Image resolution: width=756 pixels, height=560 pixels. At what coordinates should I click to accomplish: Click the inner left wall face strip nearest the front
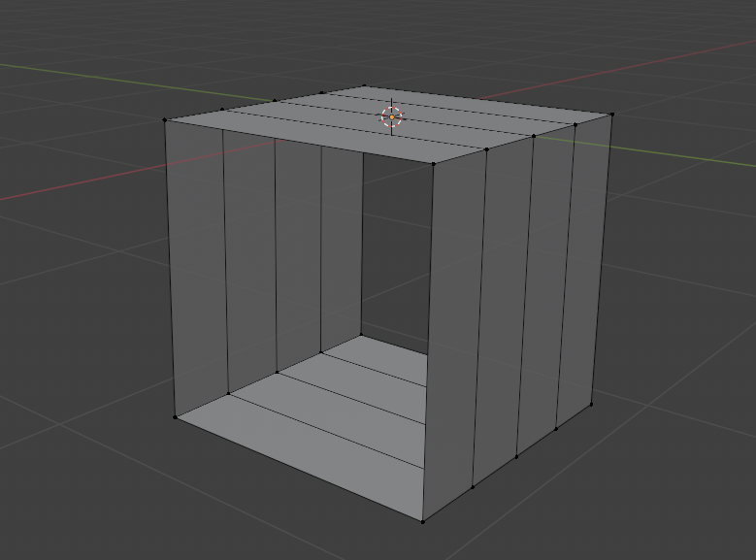point(199,262)
